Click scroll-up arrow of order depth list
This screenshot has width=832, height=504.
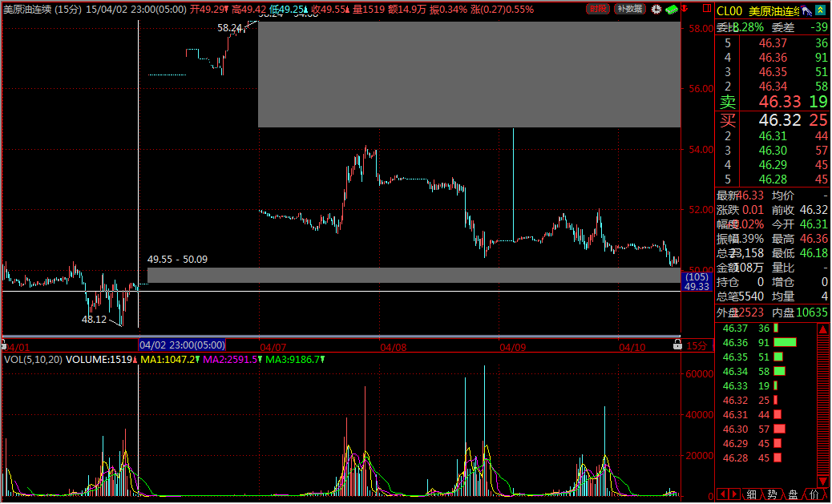(823, 329)
